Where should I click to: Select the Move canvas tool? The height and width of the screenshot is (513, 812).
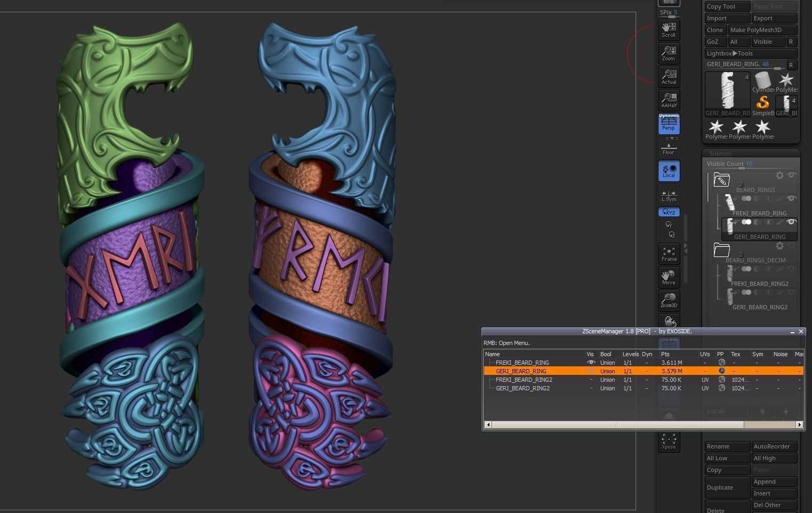tap(669, 278)
